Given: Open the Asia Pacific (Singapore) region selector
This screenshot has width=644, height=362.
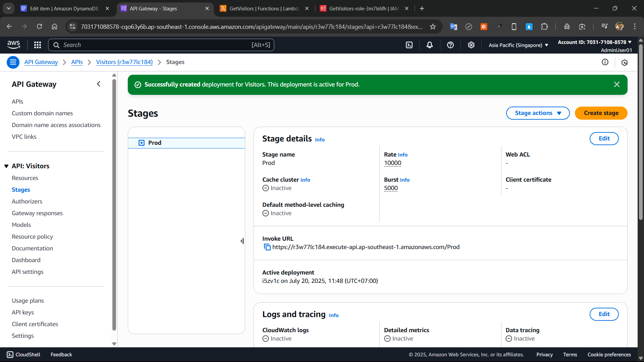Looking at the screenshot, I should pyautogui.click(x=519, y=45).
